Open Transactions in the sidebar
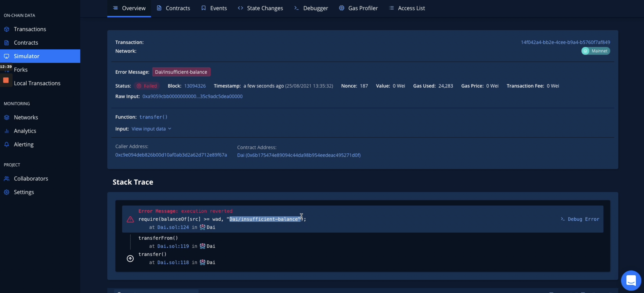The image size is (644, 293). pyautogui.click(x=30, y=29)
